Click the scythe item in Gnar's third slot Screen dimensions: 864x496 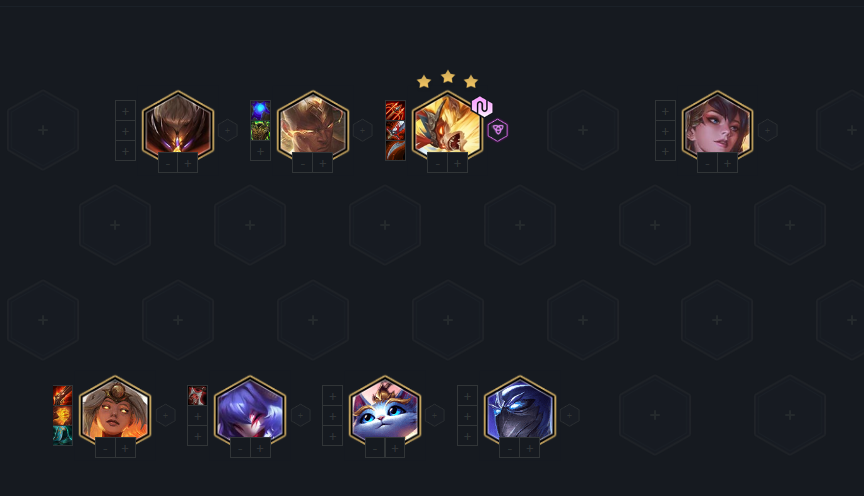395,151
